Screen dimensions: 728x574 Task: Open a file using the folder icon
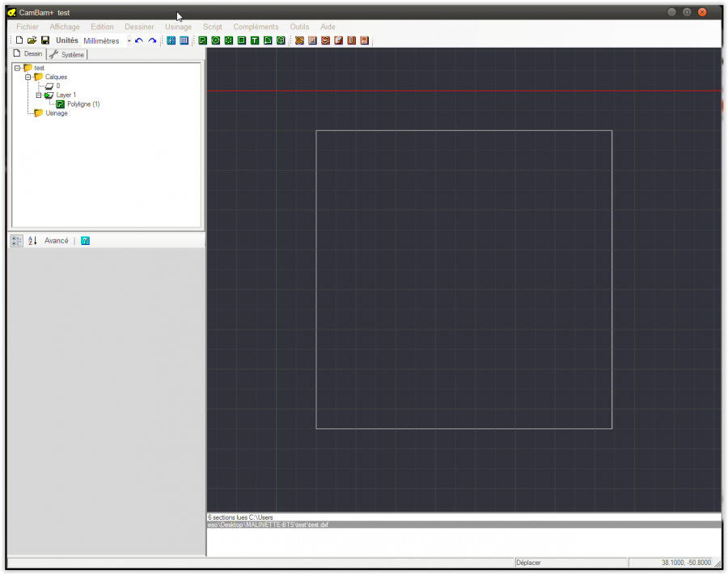point(32,40)
